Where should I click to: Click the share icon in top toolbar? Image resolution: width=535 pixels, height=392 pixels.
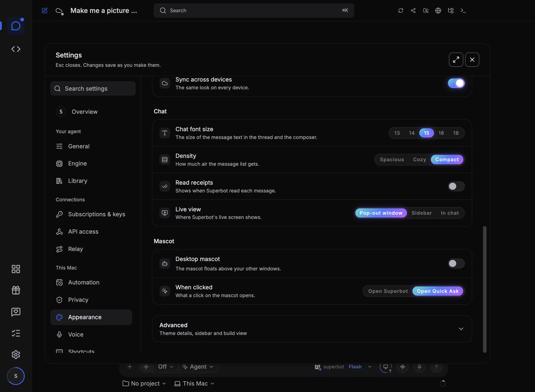pyautogui.click(x=413, y=10)
